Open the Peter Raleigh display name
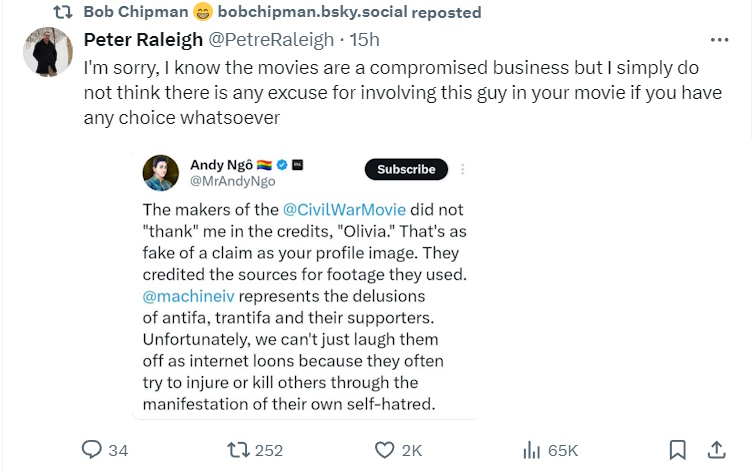Image resolution: width=754 pixels, height=471 pixels. [142, 40]
